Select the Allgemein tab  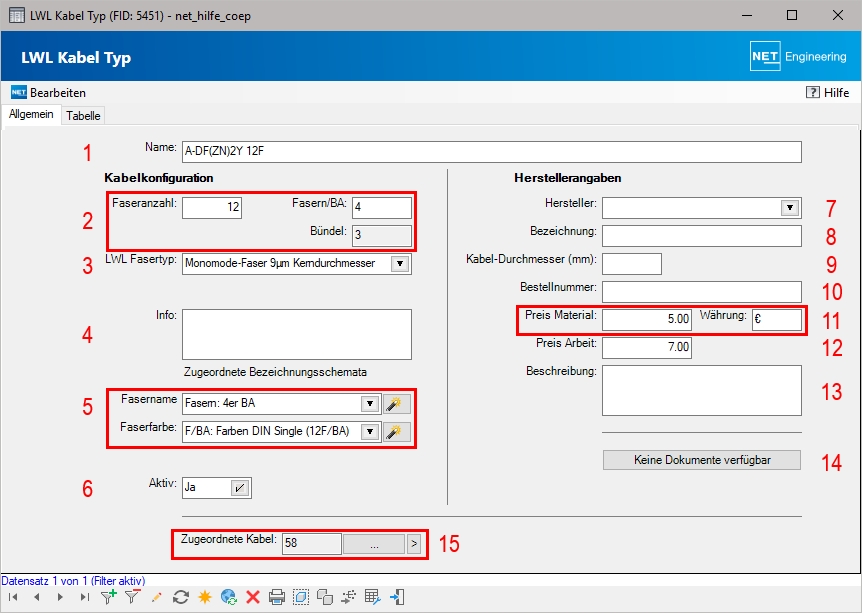point(31,114)
